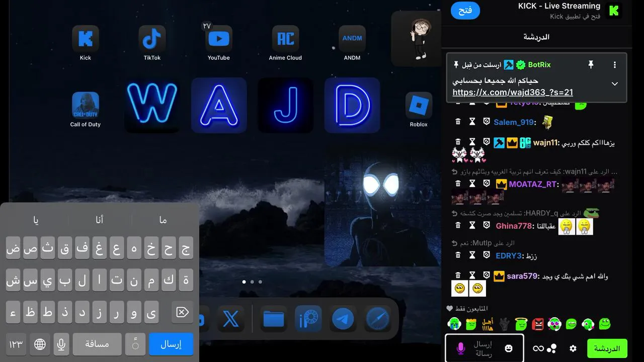Click the sara579 username in chat
This screenshot has height=362, width=644.
pos(522,276)
